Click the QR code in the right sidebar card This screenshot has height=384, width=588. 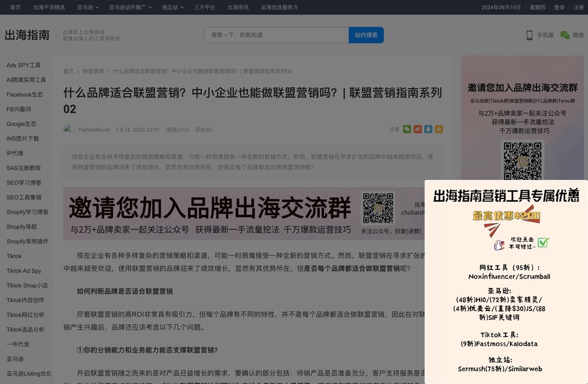pos(522,160)
